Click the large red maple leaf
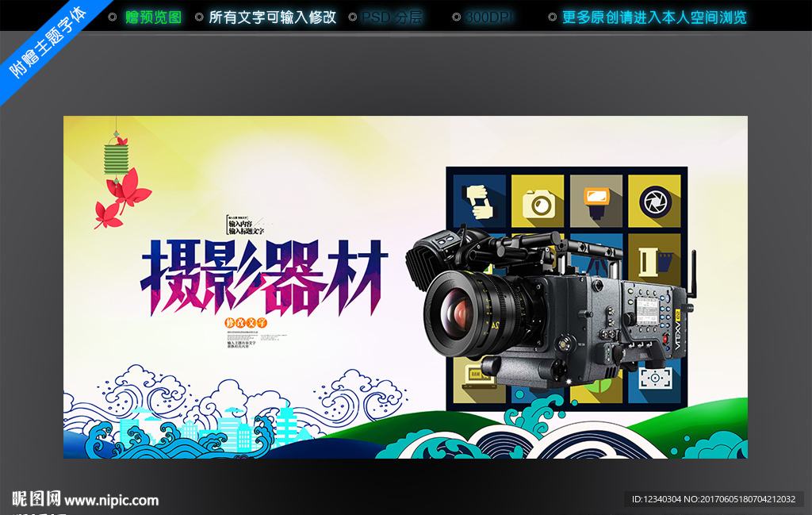Screen dimensions: 812x515 129,189
